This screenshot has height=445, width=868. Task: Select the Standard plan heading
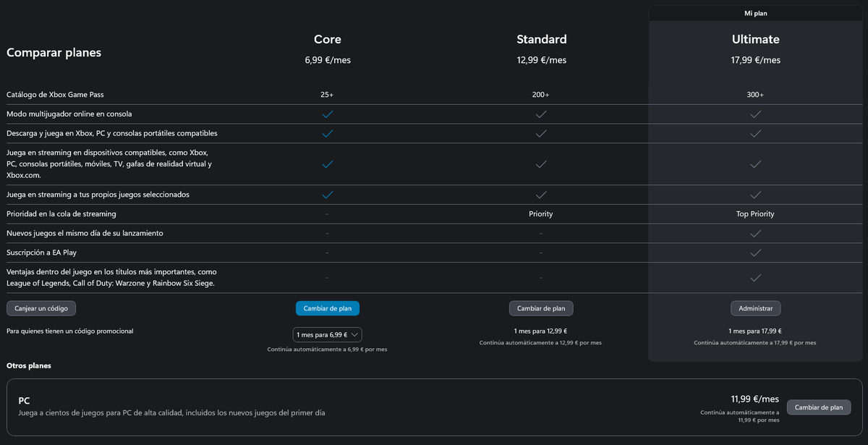(x=542, y=39)
